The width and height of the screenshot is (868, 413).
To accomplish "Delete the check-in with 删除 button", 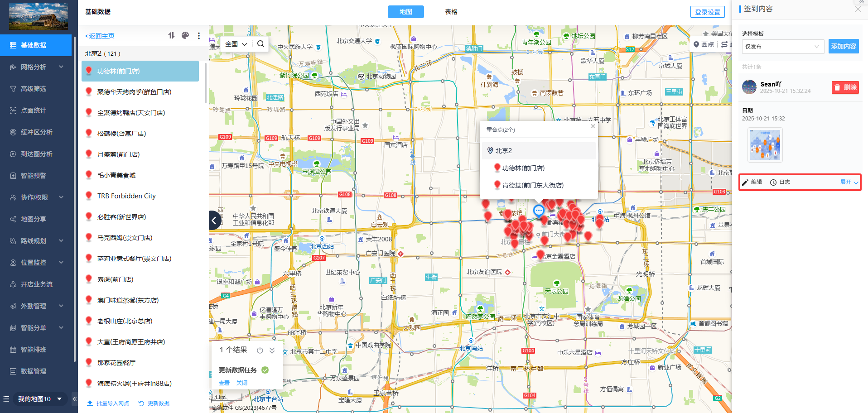I will 845,87.
